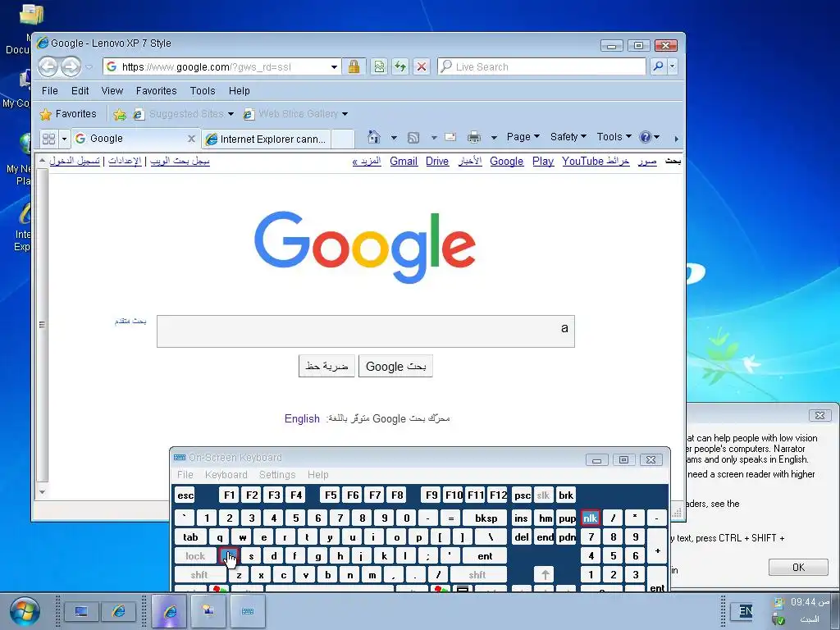
Task: Open search provider dropdown arrow
Action: point(673,66)
